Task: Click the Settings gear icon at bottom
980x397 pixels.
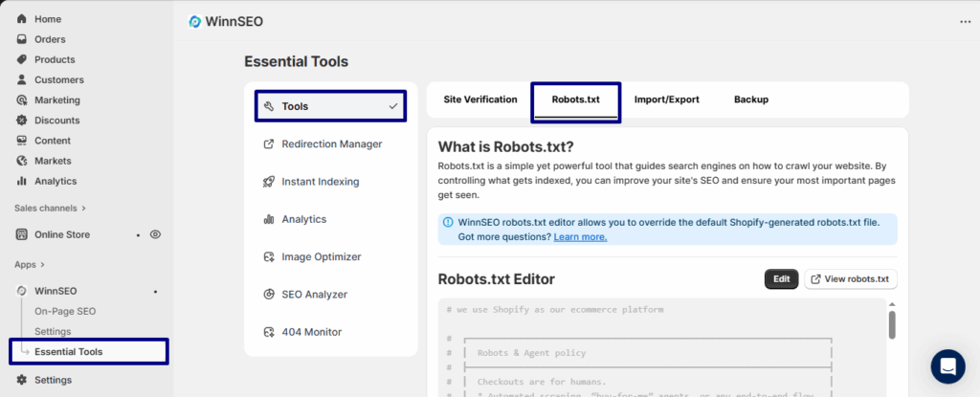Action: (22, 380)
